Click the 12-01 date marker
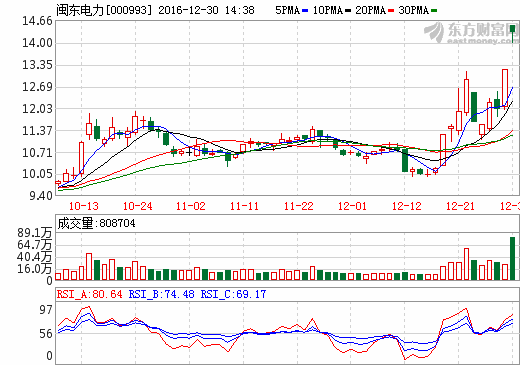Viewport: 520px width, 365px height. 352,206
